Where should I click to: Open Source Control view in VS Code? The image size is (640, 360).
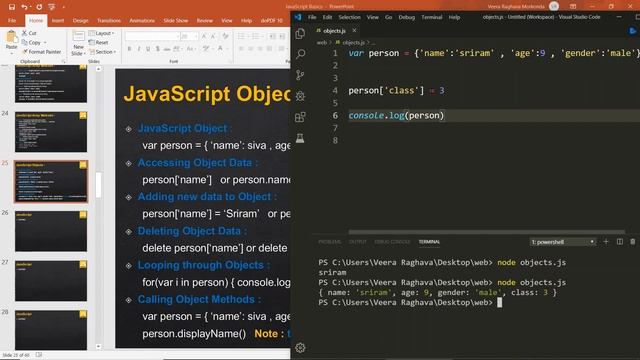300,75
